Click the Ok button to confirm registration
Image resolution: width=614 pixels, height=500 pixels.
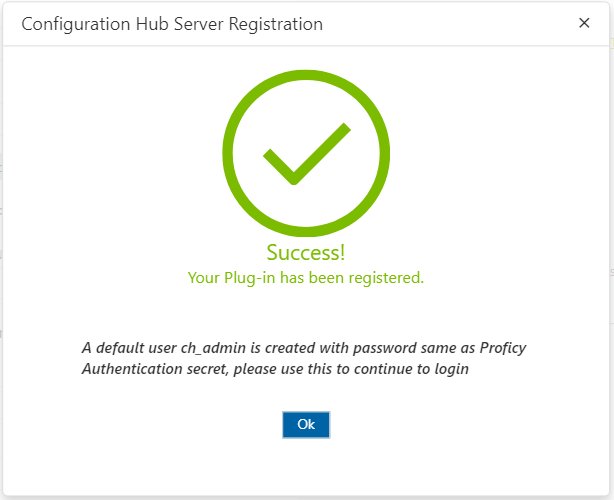(x=306, y=424)
